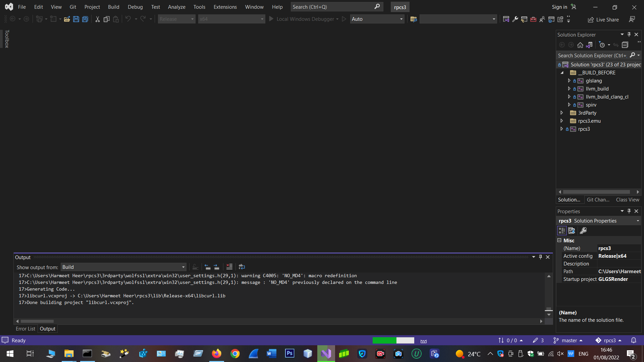This screenshot has width=644, height=362.
Task: Click the Find in Files folder icon
Action: (x=413, y=19)
